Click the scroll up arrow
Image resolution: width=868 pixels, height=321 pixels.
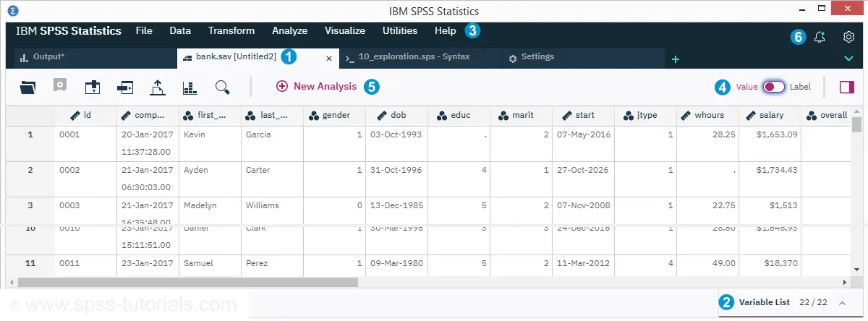(857, 111)
